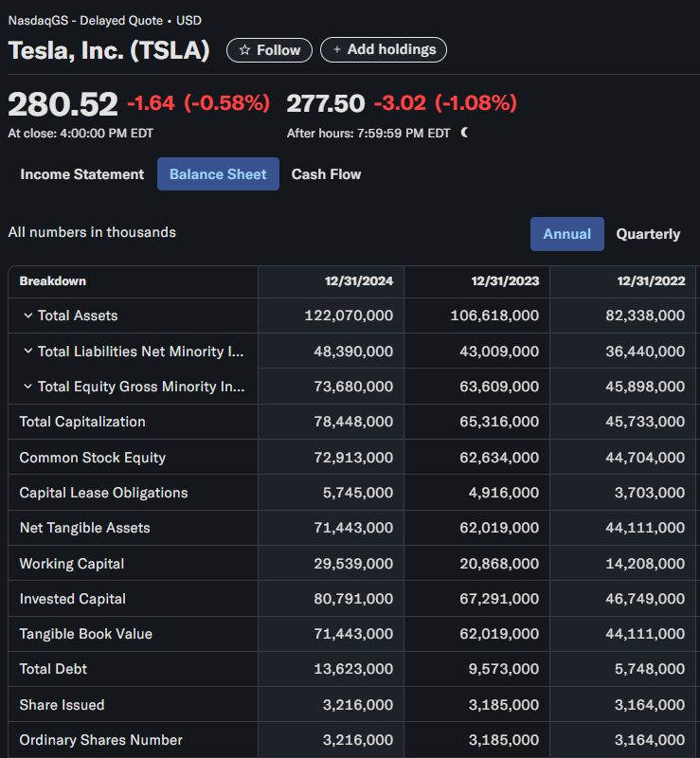Open the Cash Flow tab
The height and width of the screenshot is (758, 700).
pyautogui.click(x=326, y=174)
